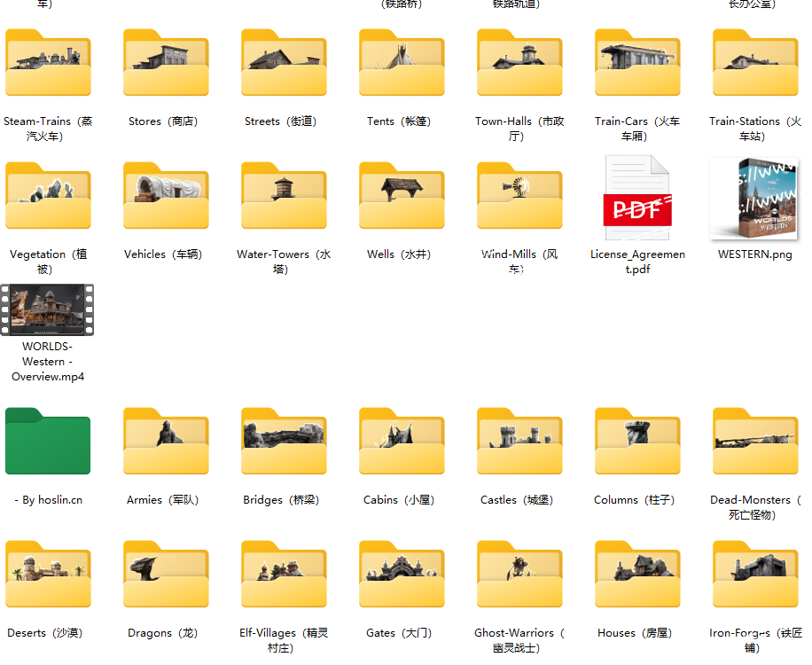Open the green hoslin.cn folder
The image size is (812, 665).
coord(48,442)
